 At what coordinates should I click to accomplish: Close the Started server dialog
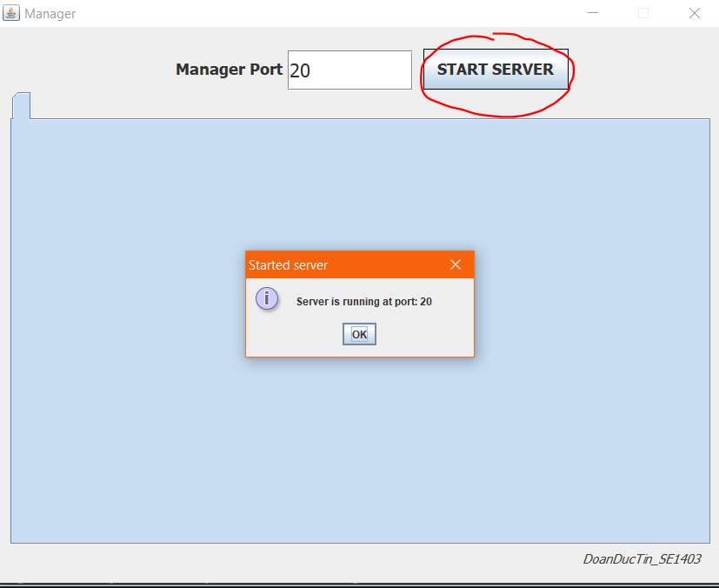pyautogui.click(x=455, y=264)
